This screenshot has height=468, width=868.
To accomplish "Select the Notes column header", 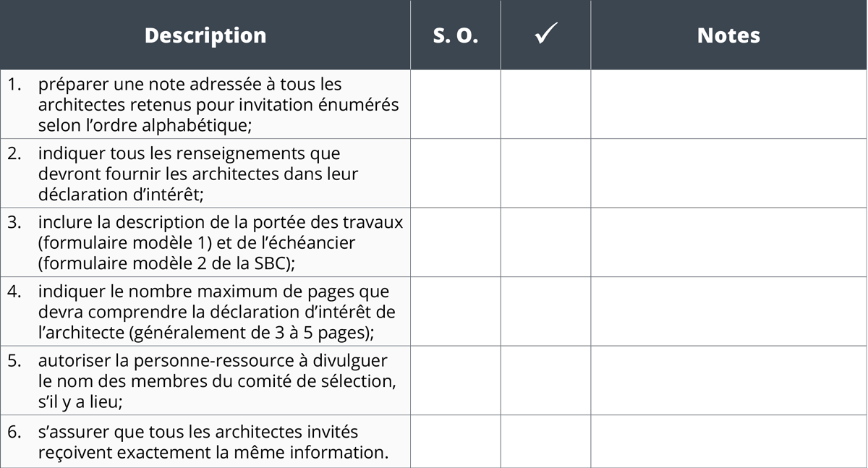I will pyautogui.click(x=729, y=35).
